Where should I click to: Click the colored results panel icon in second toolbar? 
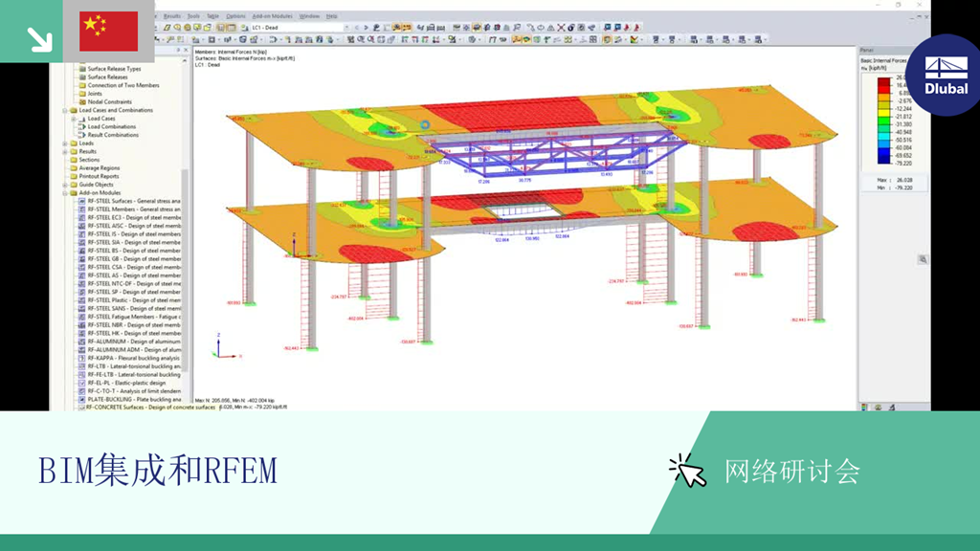(635, 39)
